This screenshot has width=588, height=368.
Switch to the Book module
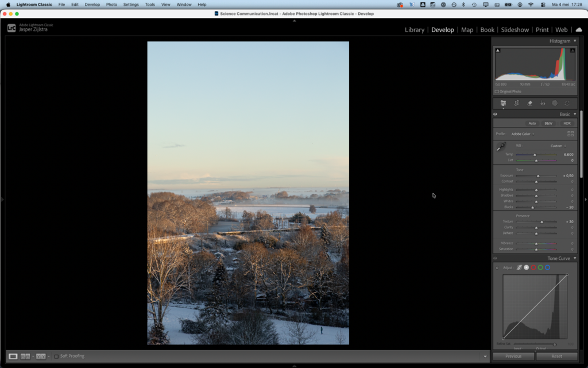tap(487, 30)
